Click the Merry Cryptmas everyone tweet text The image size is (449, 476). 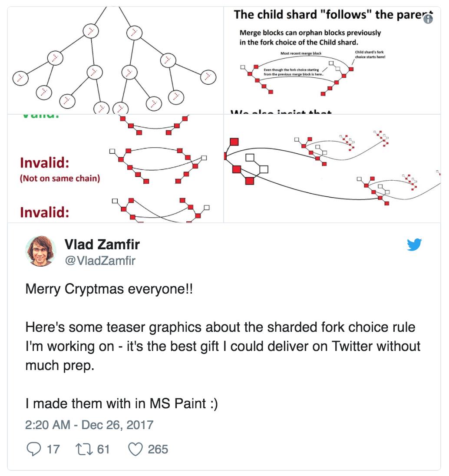pos(109,289)
